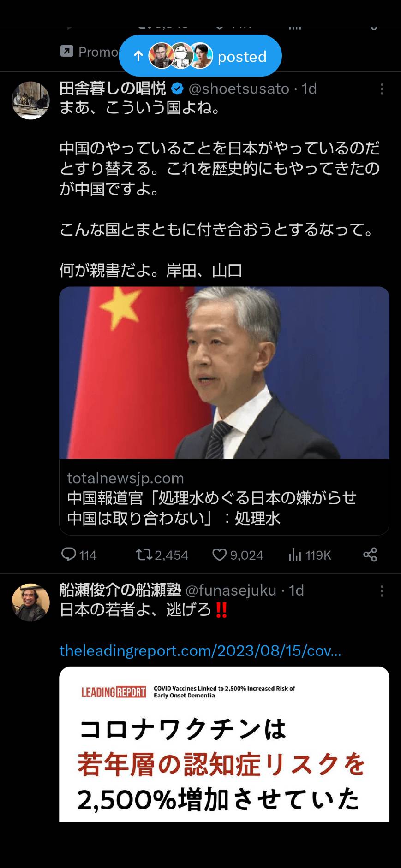View analytics showing 119K views
Image resolution: width=401 pixels, height=868 pixels.
pos(295,555)
